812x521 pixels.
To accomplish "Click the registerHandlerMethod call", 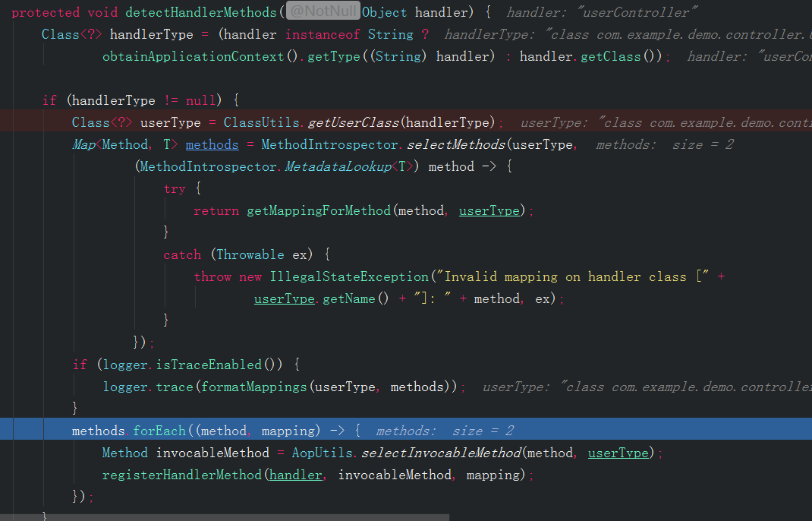I will (182, 475).
